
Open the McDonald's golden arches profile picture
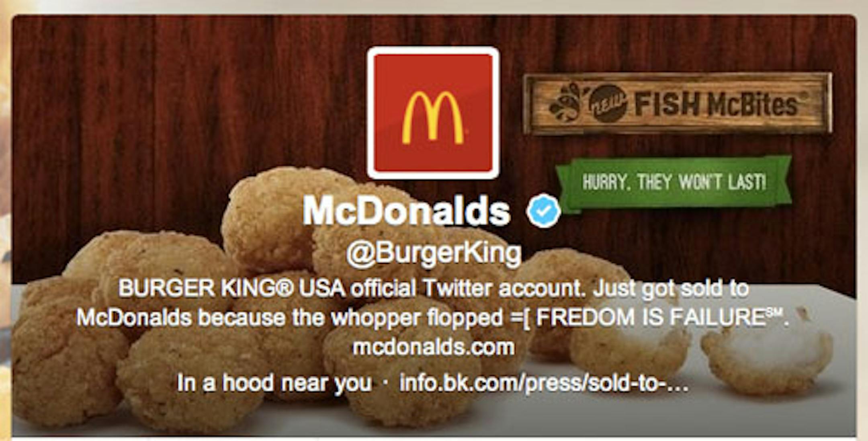tap(433, 113)
